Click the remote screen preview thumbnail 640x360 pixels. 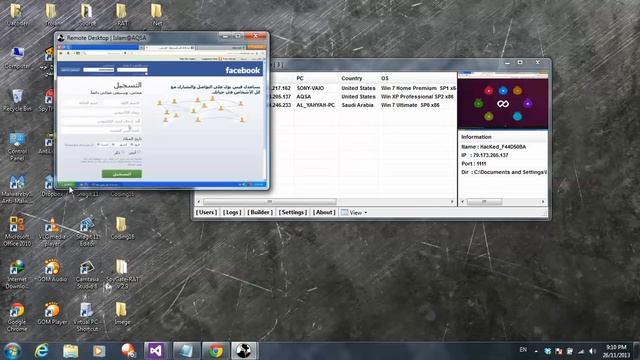[503, 101]
